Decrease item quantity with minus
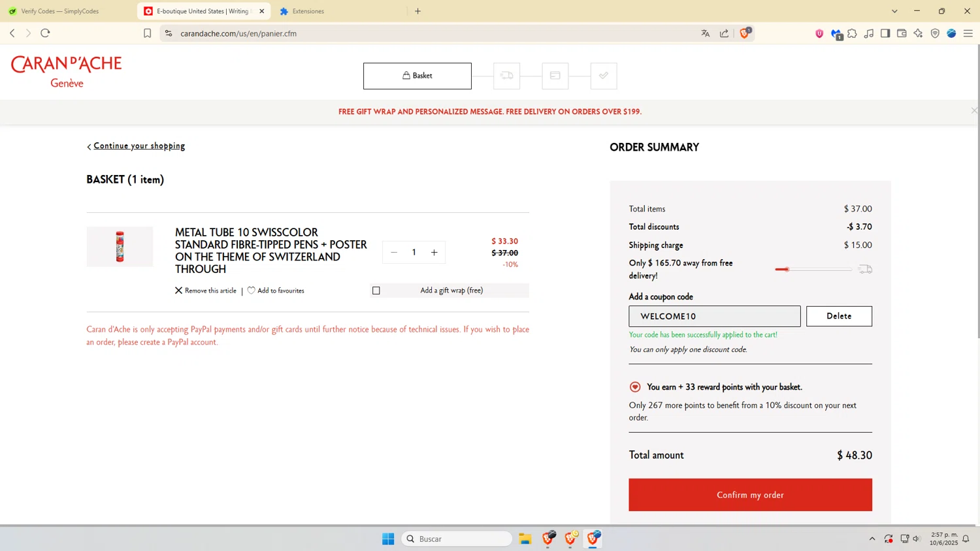Viewport: 980px width, 551px height. coord(393,253)
